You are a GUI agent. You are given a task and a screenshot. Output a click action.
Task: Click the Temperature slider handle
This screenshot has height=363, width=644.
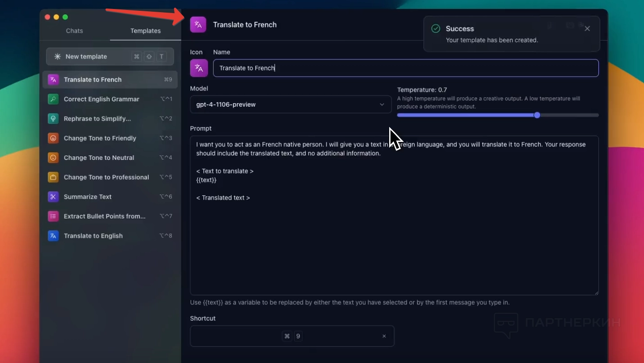pos(537,115)
